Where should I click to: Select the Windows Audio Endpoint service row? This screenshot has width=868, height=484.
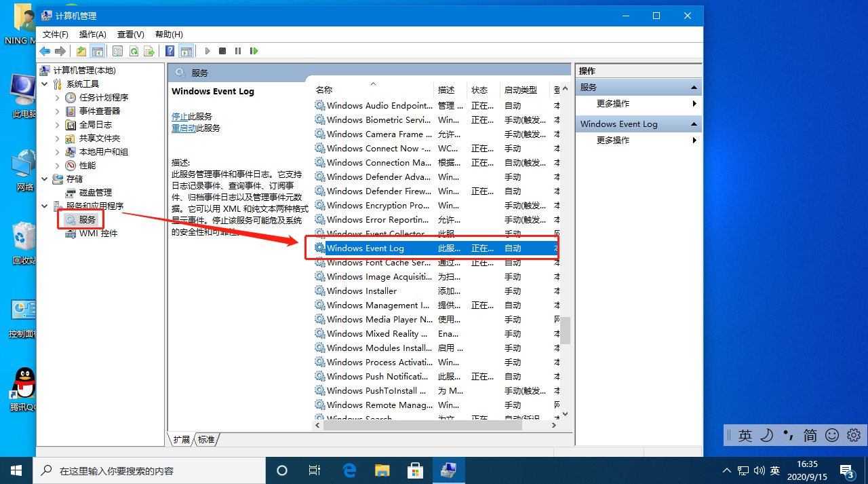(435, 106)
